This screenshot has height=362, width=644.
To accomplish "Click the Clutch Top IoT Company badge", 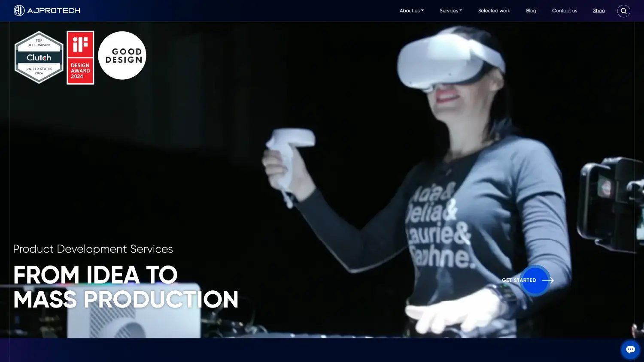I will point(39,57).
